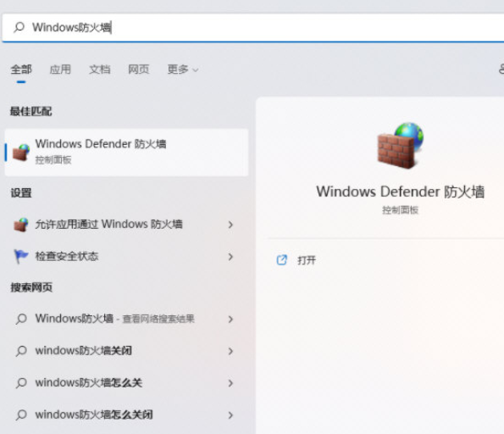Click the 打开 open-link icon
Image resolution: width=504 pixels, height=434 pixels.
[281, 259]
